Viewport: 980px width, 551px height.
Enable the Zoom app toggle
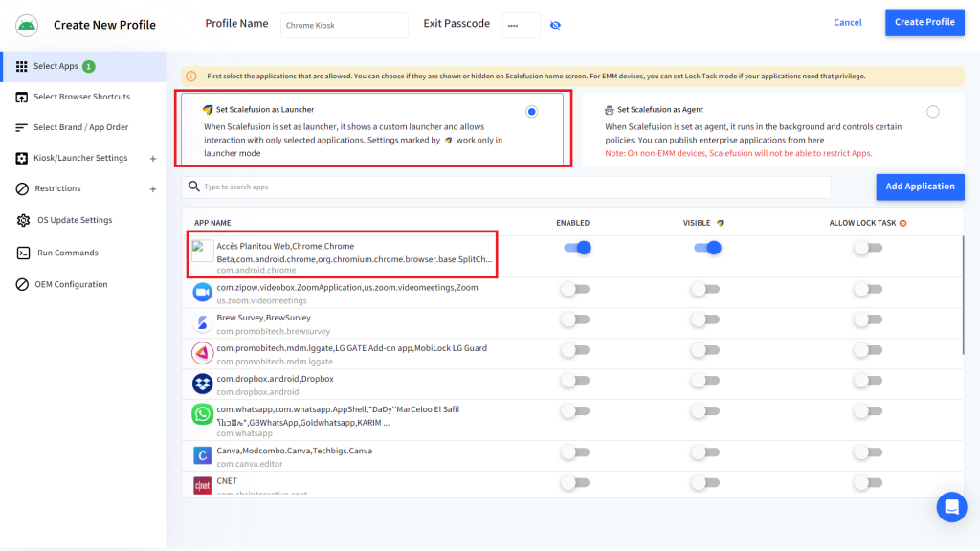coord(575,289)
